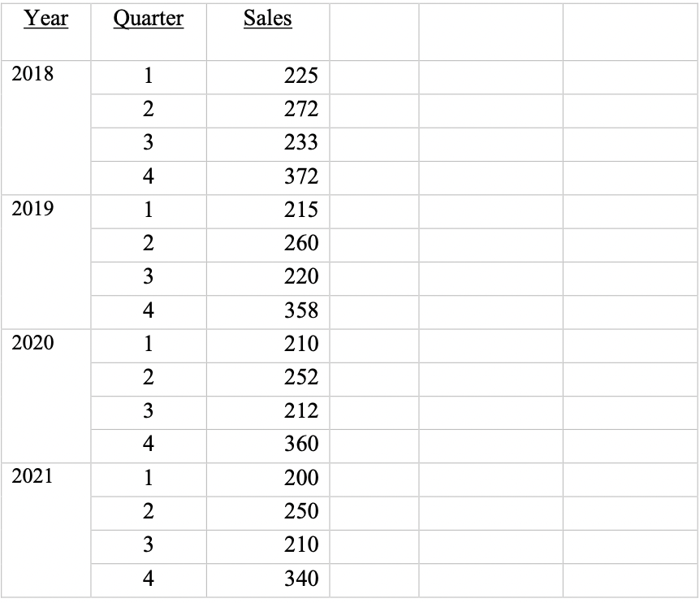This screenshot has width=700, height=603.
Task: Click the sales value 358
Action: coord(301,310)
